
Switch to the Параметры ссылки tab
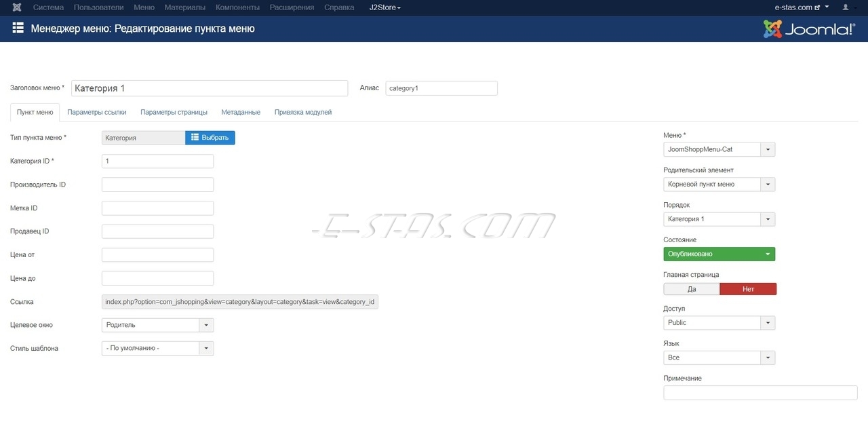click(x=97, y=113)
